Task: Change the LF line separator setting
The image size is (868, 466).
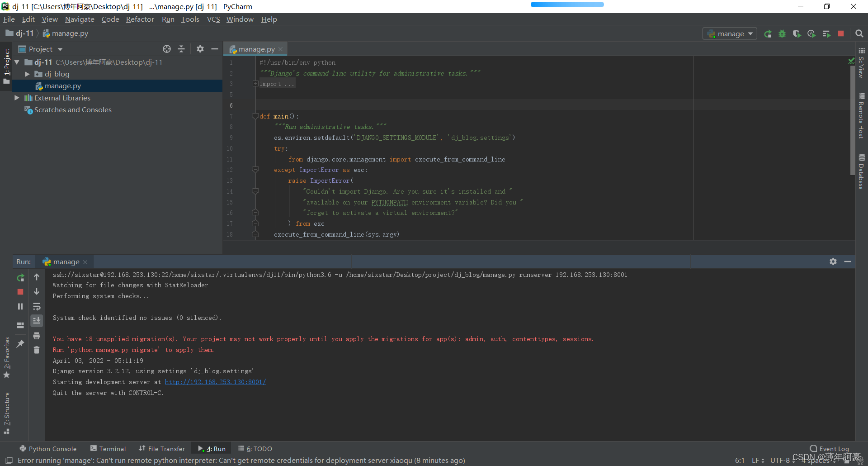Action: coord(758,461)
